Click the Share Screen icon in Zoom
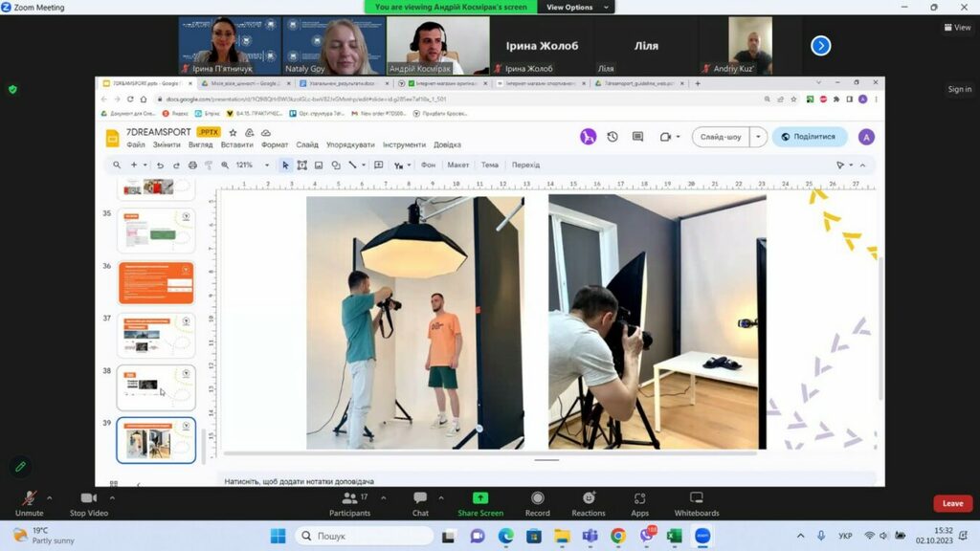The width and height of the screenshot is (980, 551). pyautogui.click(x=479, y=498)
